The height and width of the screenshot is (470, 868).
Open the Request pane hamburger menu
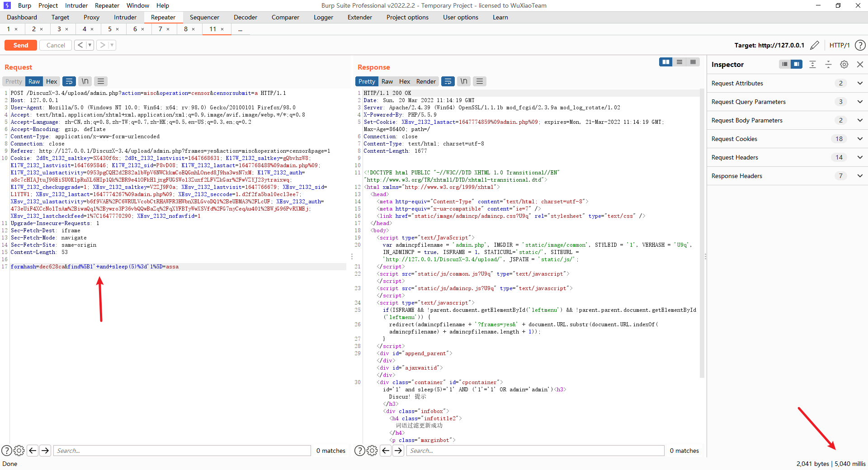click(x=101, y=81)
